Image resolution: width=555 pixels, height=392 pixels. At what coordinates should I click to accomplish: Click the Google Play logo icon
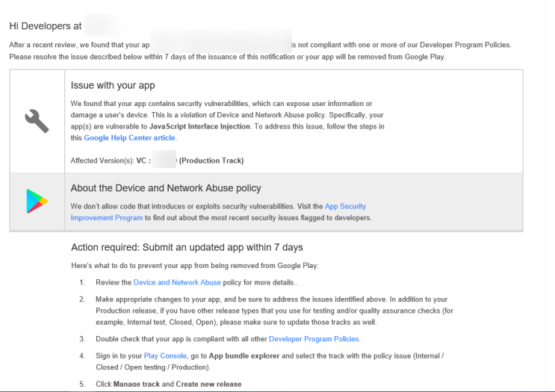37,202
